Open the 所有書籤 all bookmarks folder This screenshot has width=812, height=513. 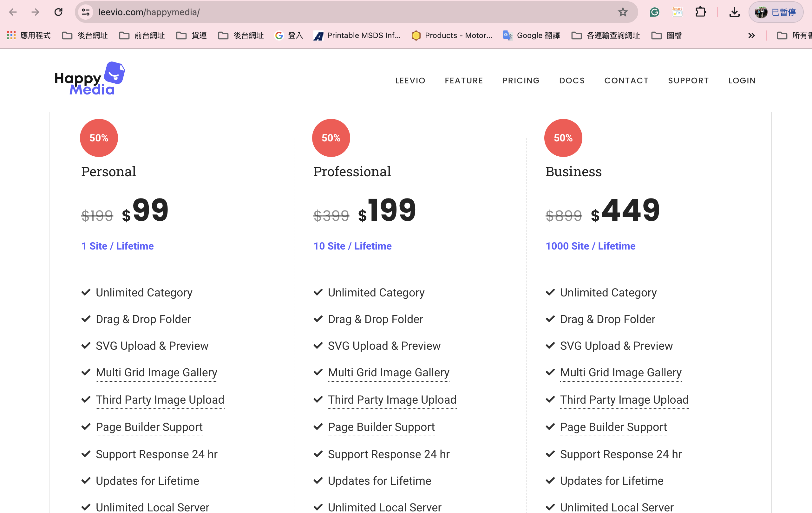(x=794, y=36)
